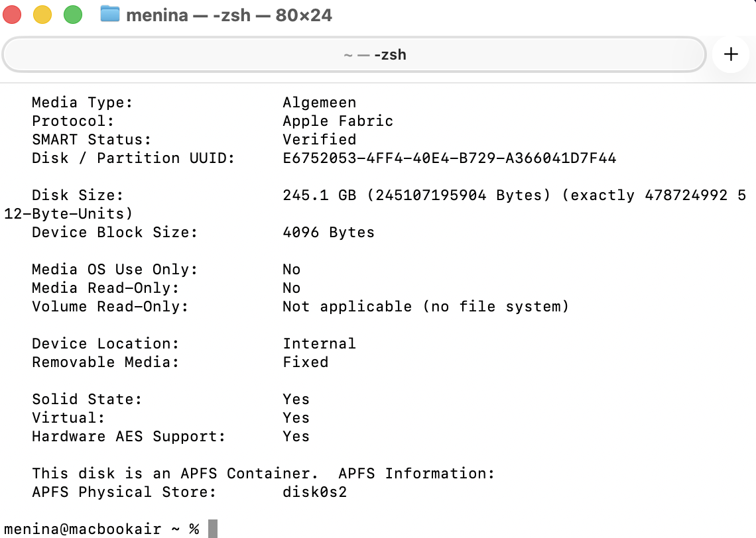Click the "Not applicable (no file system)" text
Image resolution: width=756 pixels, height=538 pixels.
[x=425, y=307]
